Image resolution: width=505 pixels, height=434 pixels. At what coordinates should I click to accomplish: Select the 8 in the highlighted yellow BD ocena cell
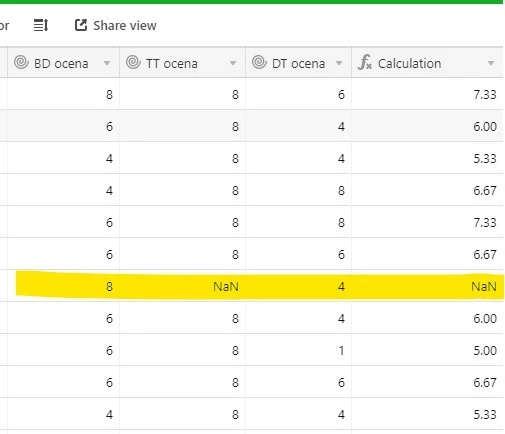[x=109, y=286]
